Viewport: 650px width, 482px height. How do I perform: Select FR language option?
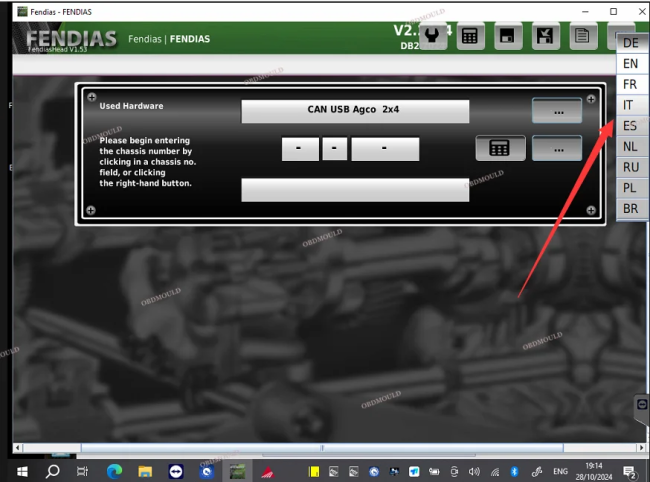tap(630, 85)
